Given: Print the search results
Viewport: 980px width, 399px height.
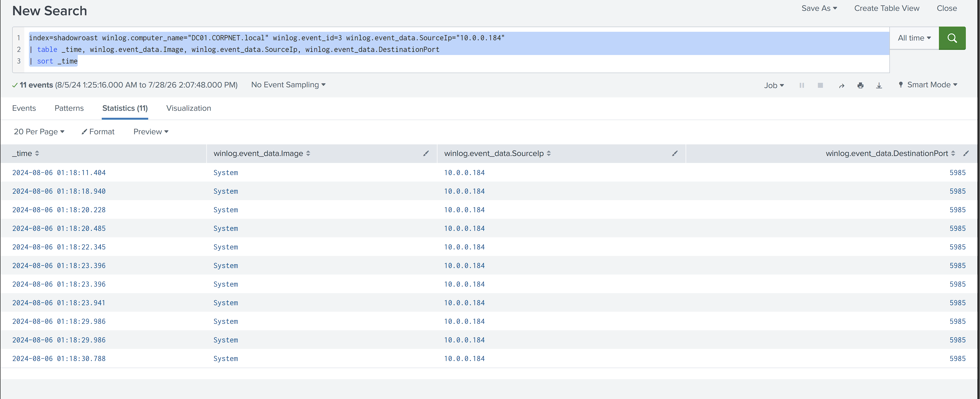Looking at the screenshot, I should (860, 85).
